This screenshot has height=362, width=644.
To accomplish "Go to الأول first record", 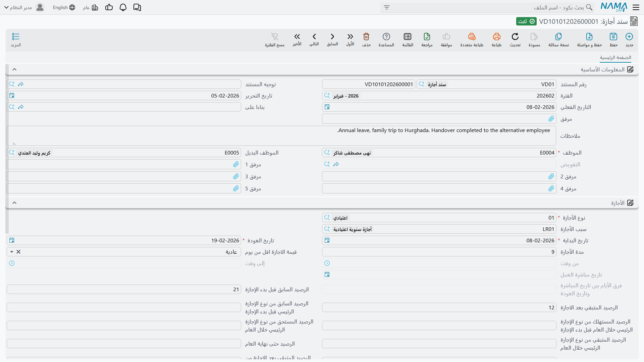I will click(x=350, y=37).
